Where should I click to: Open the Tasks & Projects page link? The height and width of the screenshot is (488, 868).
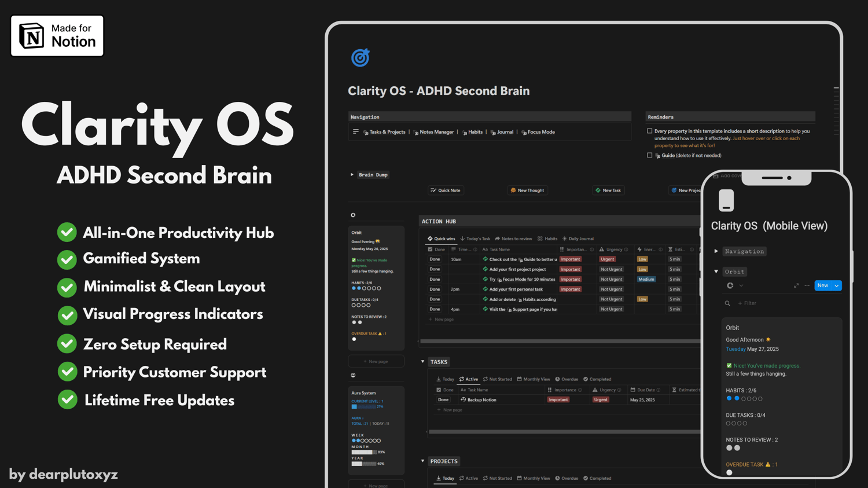click(384, 132)
